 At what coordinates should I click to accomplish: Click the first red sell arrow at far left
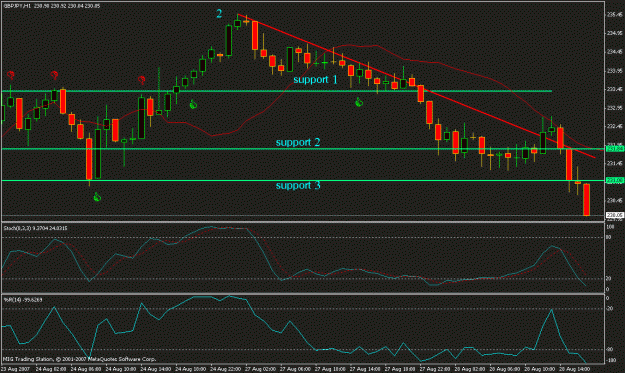click(11, 75)
